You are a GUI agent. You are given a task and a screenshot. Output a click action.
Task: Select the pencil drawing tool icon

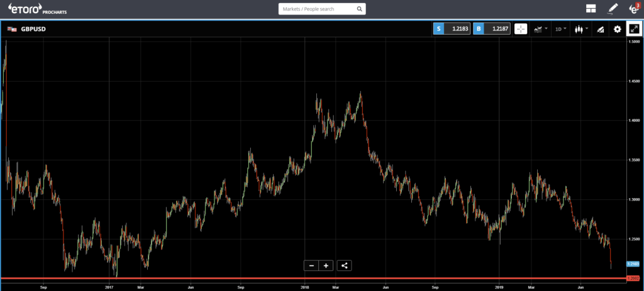(613, 9)
